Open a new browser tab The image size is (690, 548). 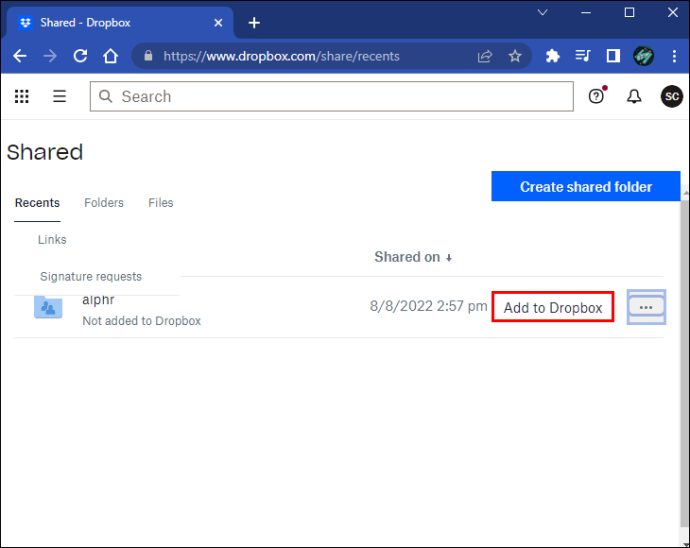click(254, 22)
